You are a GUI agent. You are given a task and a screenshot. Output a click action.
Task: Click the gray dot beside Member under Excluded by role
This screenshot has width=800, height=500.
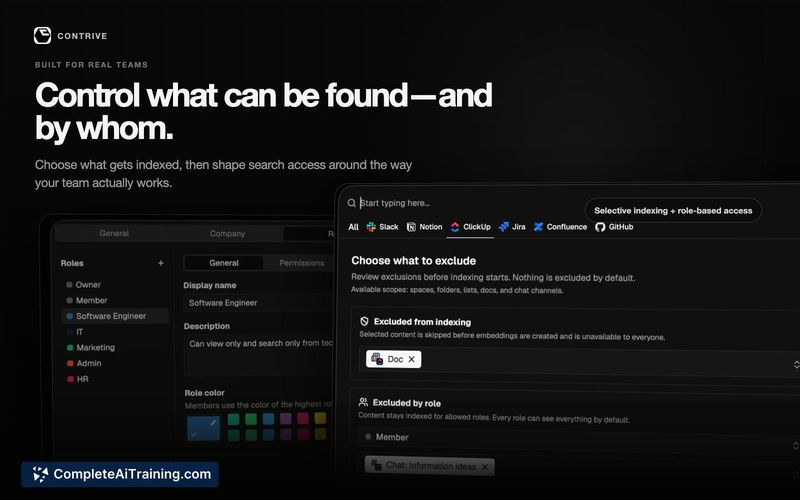(368, 437)
